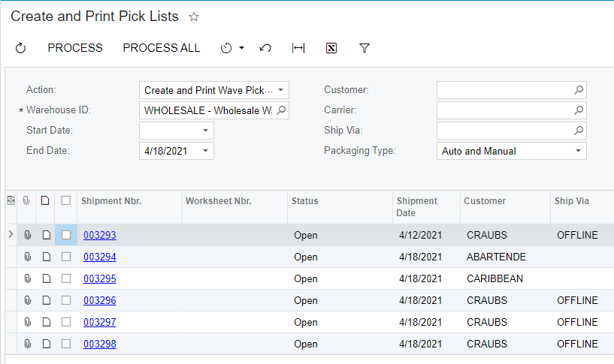Click paperclip icon for shipment 003298

tap(27, 344)
